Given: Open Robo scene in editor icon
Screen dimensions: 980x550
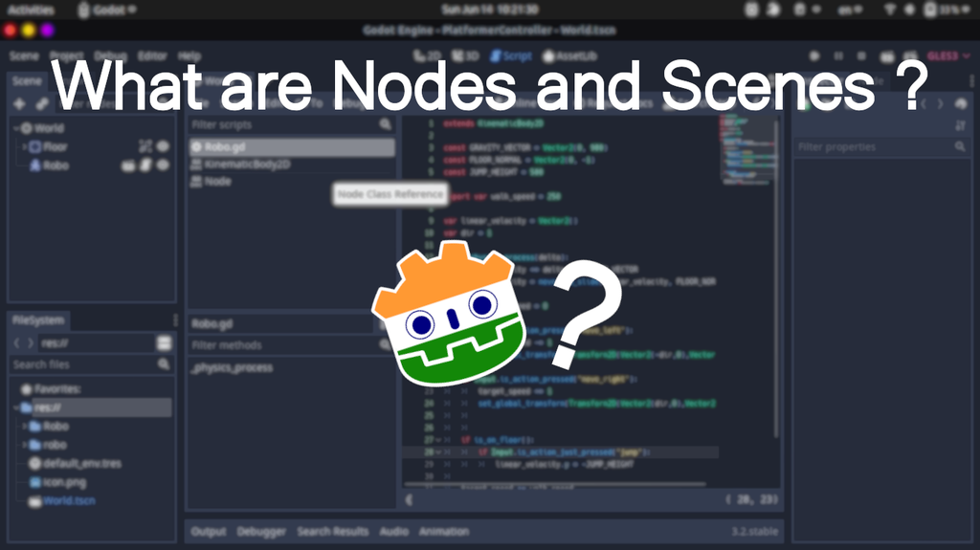Looking at the screenshot, I should pyautogui.click(x=128, y=165).
